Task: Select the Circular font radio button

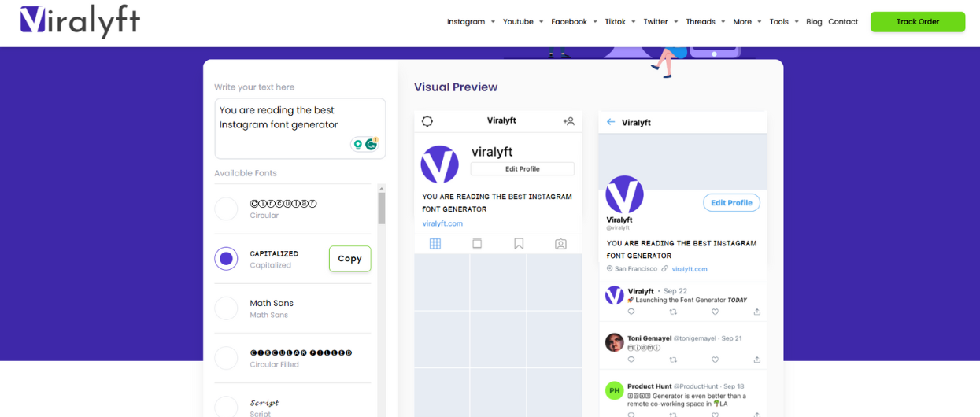Action: (226, 208)
